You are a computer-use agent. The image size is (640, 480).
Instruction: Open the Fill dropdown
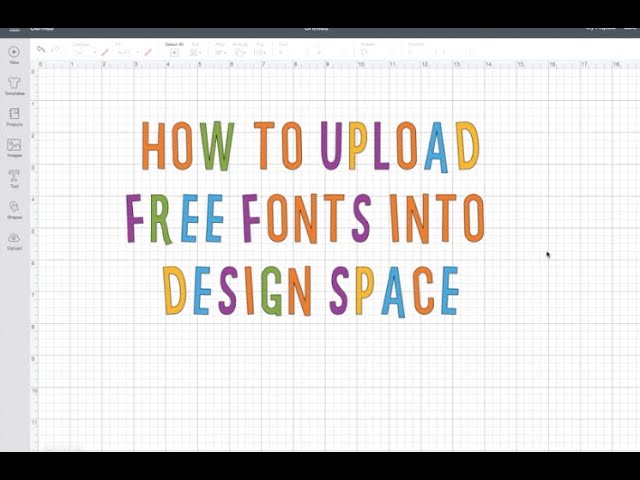pyautogui.click(x=128, y=52)
